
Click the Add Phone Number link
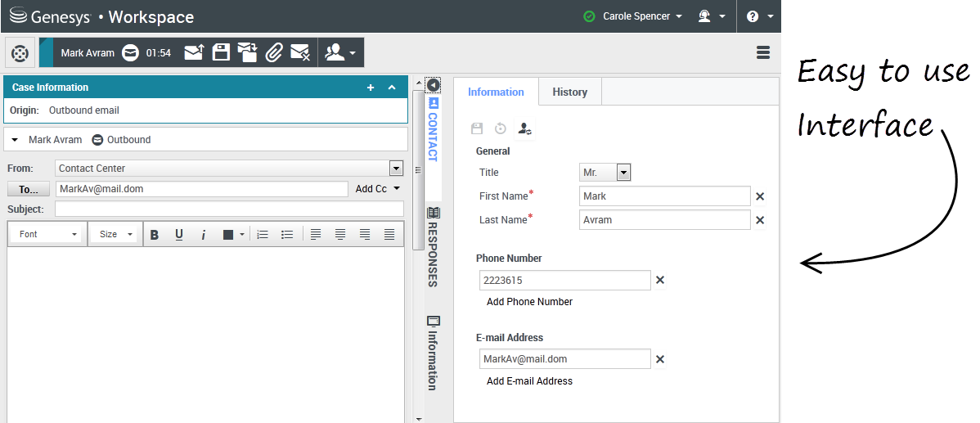pyautogui.click(x=529, y=302)
